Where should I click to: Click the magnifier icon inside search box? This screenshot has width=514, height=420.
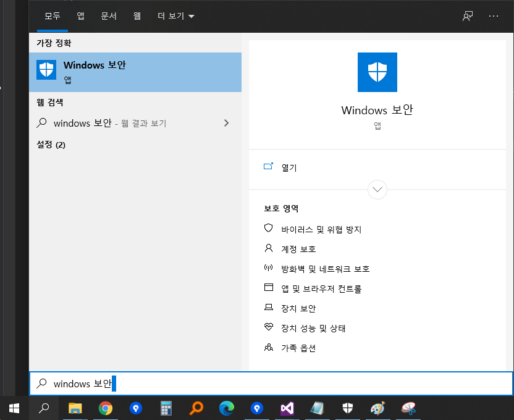coord(41,384)
